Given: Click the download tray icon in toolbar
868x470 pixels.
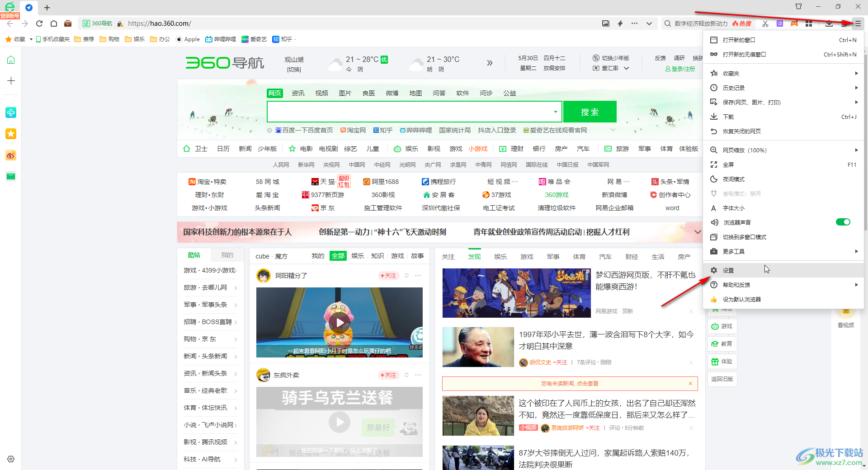Looking at the screenshot, I should (x=829, y=23).
